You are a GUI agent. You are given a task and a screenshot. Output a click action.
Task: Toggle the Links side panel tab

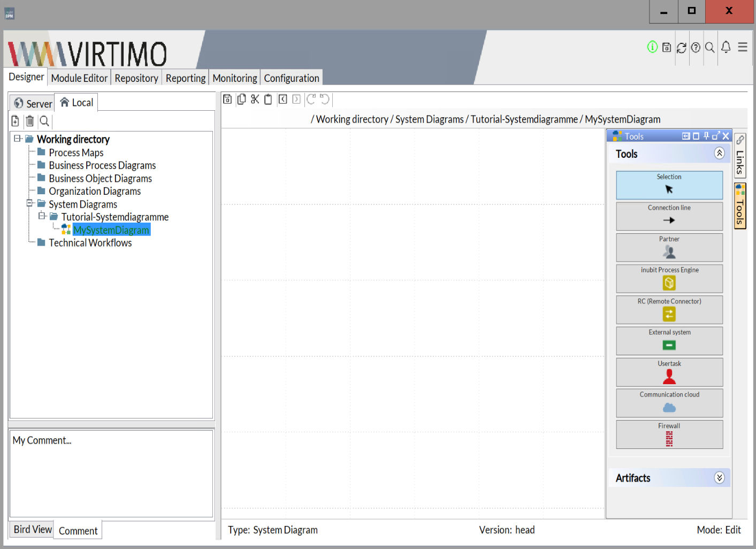(740, 156)
